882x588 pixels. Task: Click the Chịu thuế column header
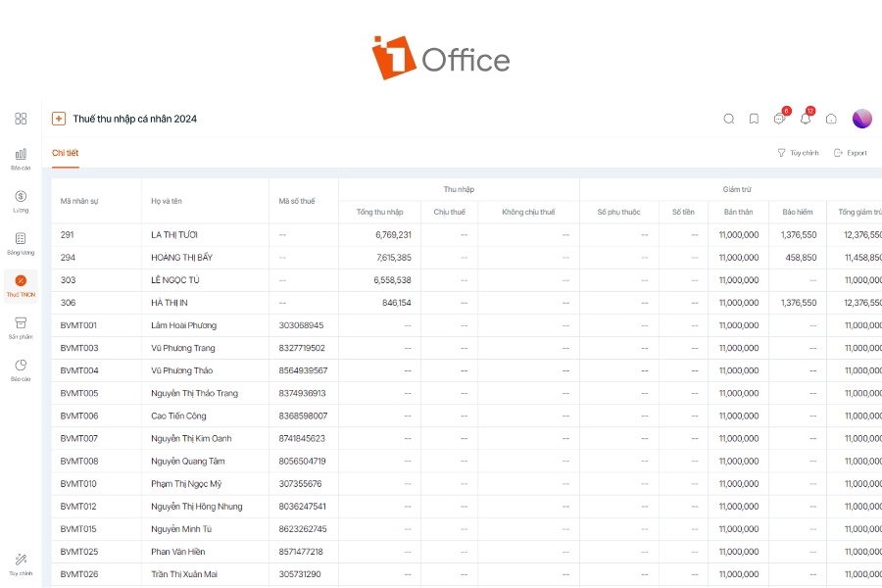coord(450,212)
